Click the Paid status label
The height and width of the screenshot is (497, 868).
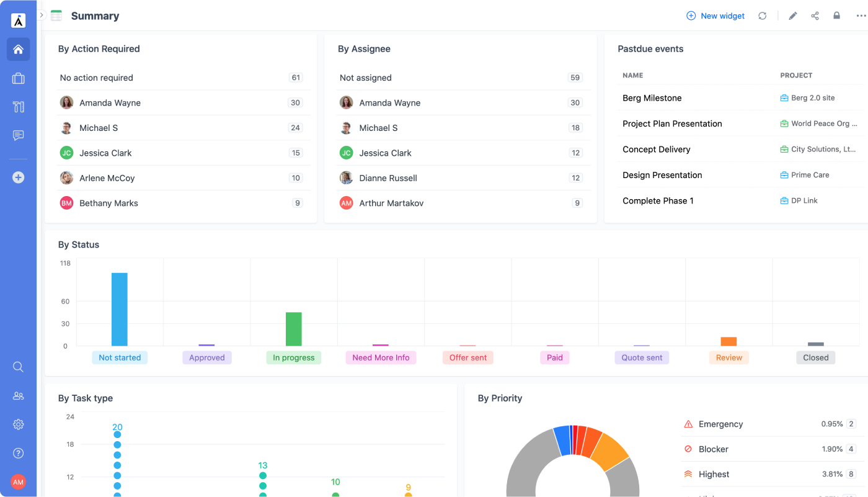pos(555,357)
